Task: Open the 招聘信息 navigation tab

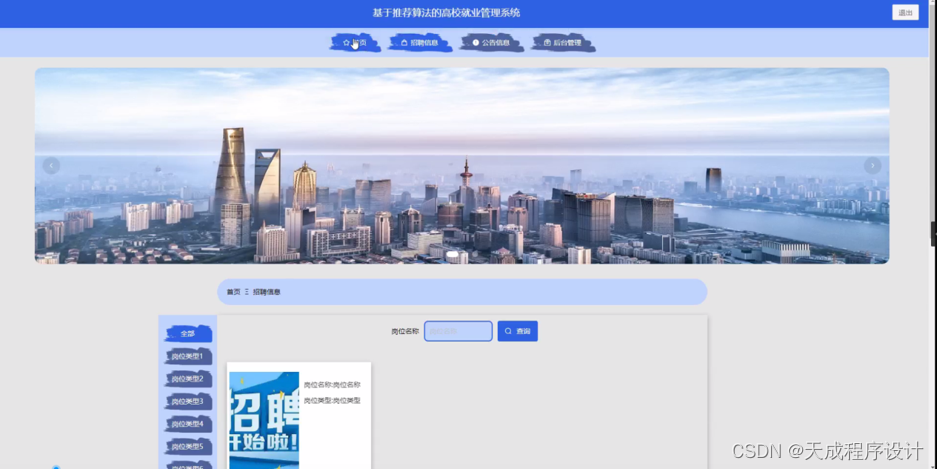Action: (420, 43)
